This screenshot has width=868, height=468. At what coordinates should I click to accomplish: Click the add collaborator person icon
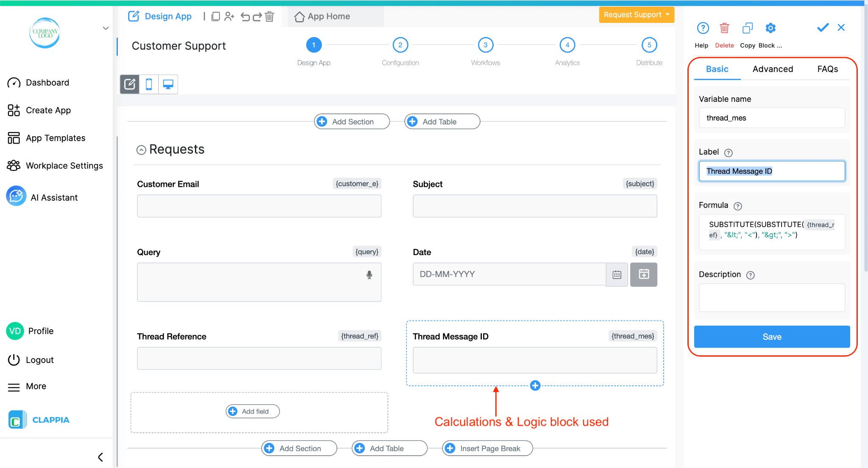pyautogui.click(x=229, y=17)
